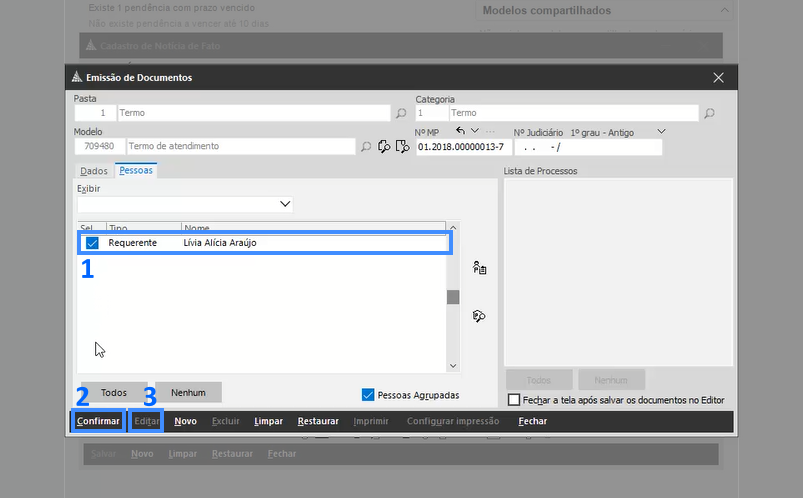Open the Nº Judiciário 1º grau - Antigo dropdown

(661, 132)
